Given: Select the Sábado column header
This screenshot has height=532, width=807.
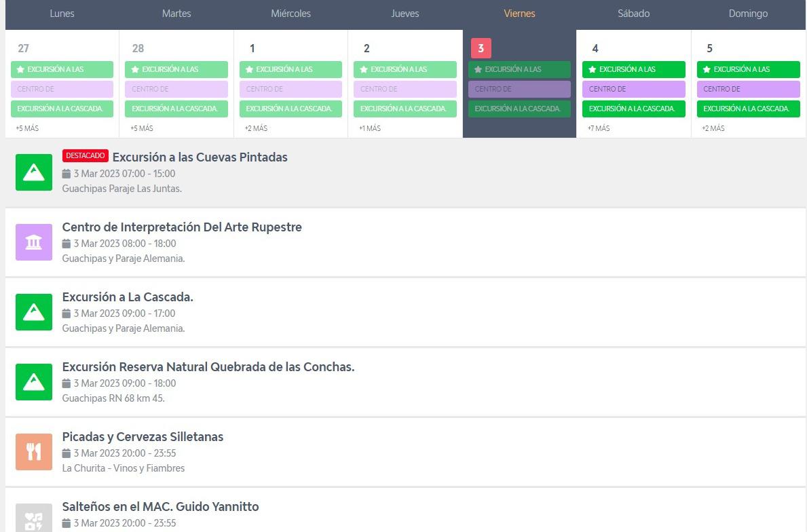Looking at the screenshot, I should click(x=633, y=14).
